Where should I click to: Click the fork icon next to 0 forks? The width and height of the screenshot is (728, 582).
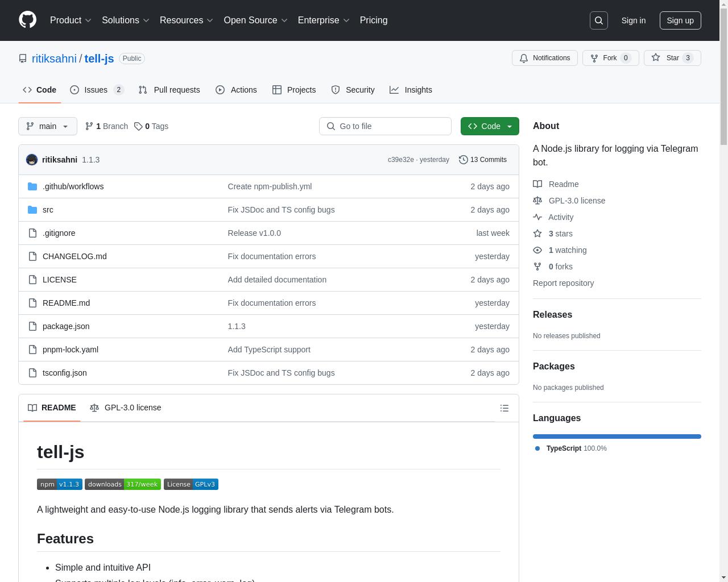(x=537, y=267)
